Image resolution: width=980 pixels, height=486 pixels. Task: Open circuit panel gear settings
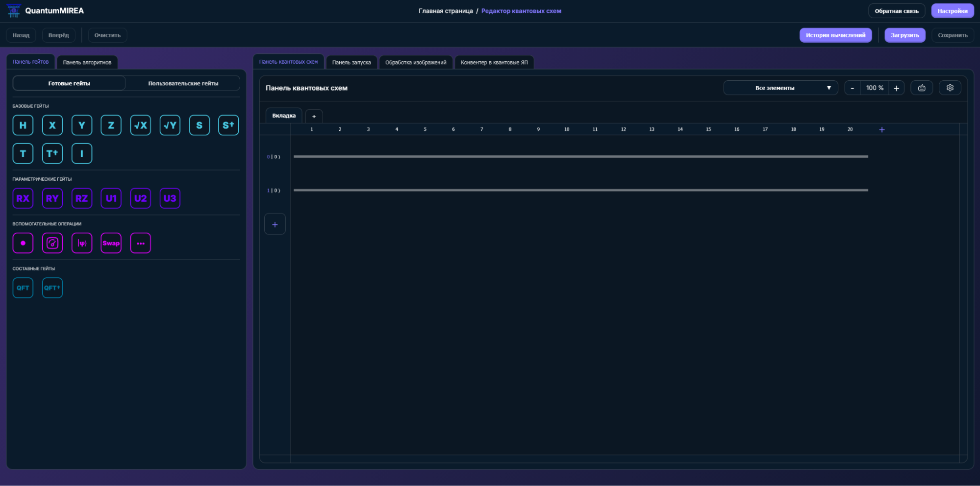coord(950,88)
